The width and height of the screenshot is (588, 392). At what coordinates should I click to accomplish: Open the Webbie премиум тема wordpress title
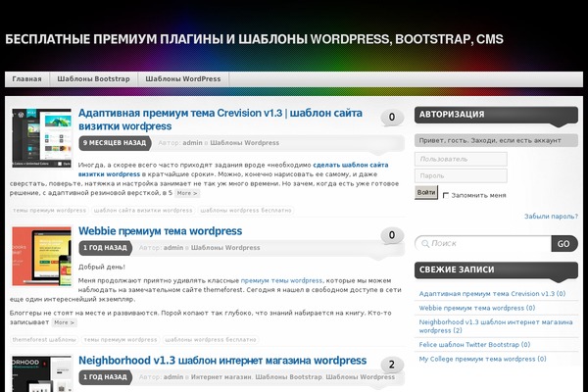(x=160, y=231)
